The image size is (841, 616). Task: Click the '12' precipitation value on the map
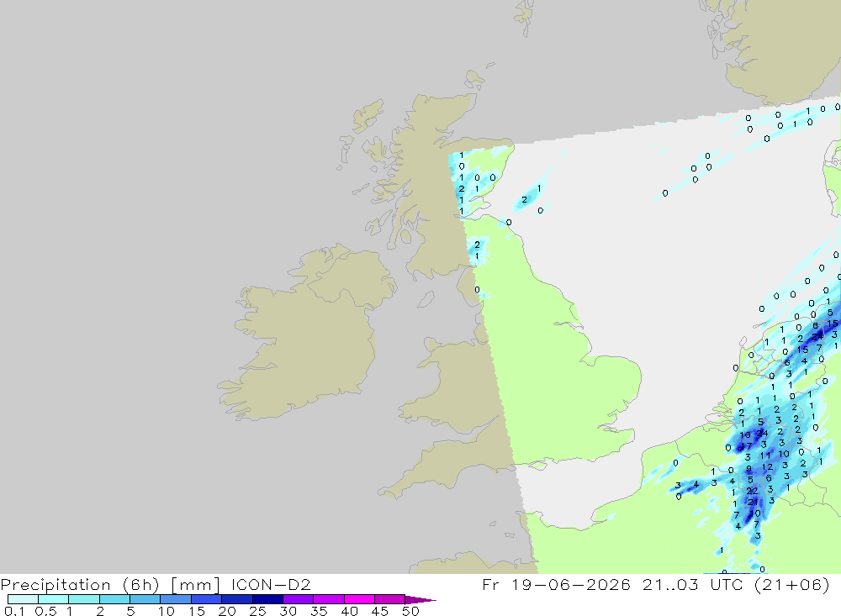point(768,467)
